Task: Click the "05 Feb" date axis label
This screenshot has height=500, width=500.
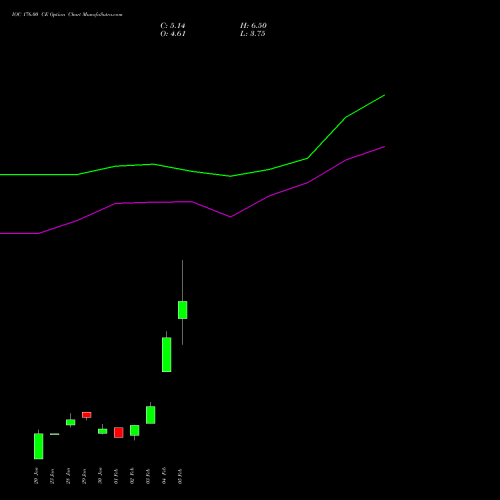Action: pos(180,476)
